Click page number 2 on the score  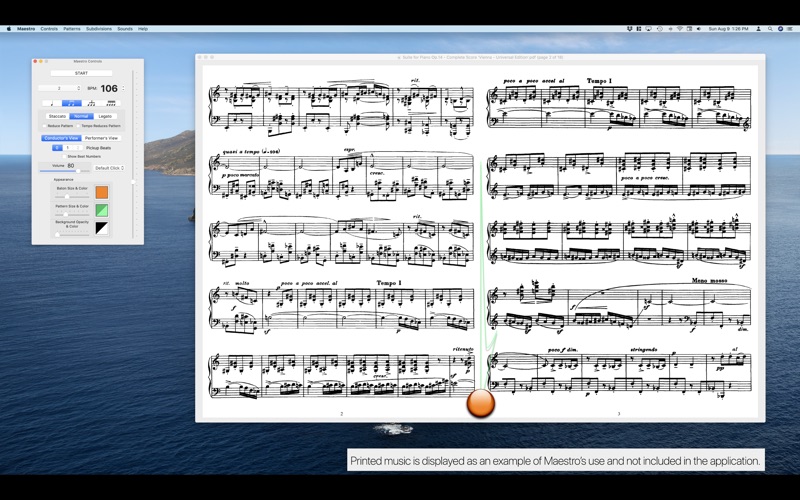pyautogui.click(x=341, y=414)
